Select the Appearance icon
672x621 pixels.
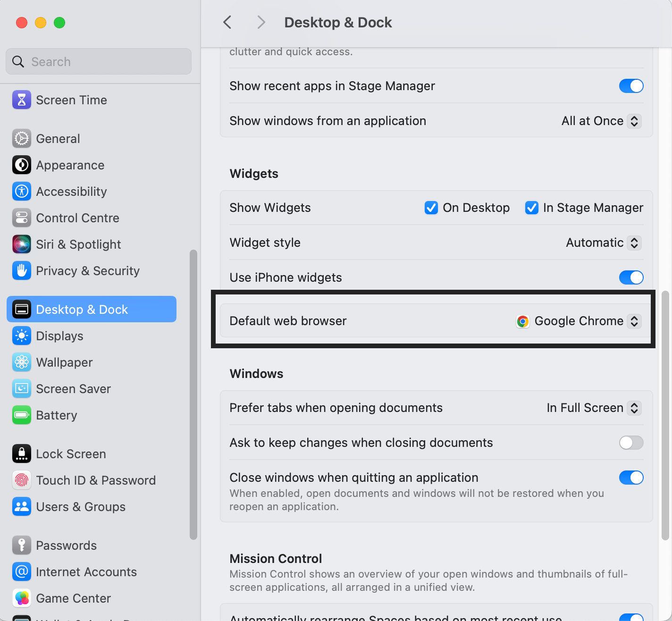click(22, 165)
